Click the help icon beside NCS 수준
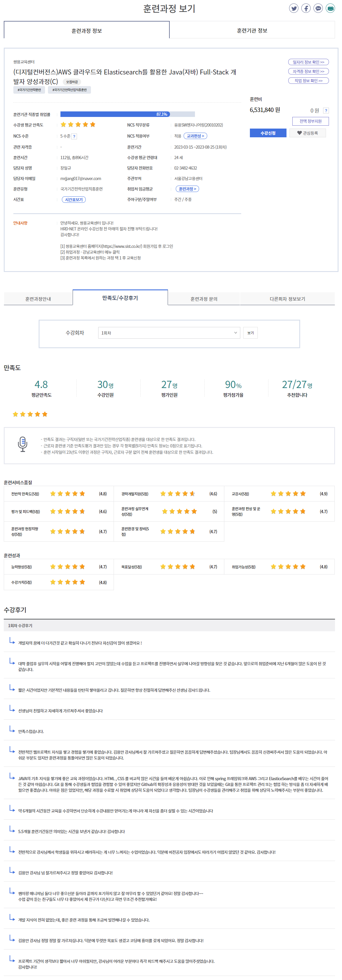This screenshot has width=342, height=980. tap(74, 137)
